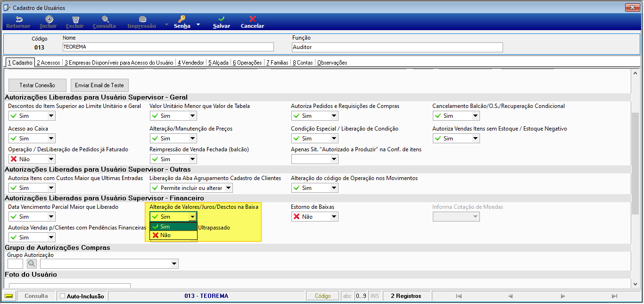Select Não option in open dropdown list
644x304 pixels.
point(173,235)
